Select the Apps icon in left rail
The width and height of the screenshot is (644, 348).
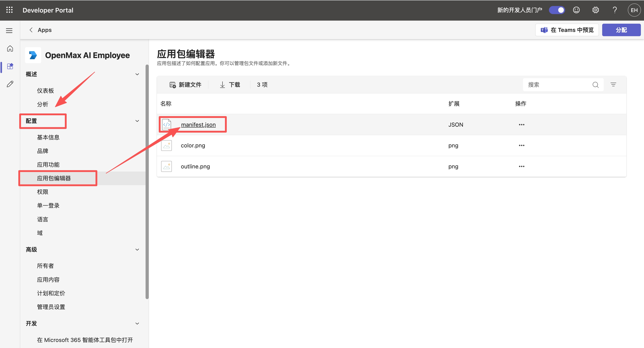pos(10,66)
